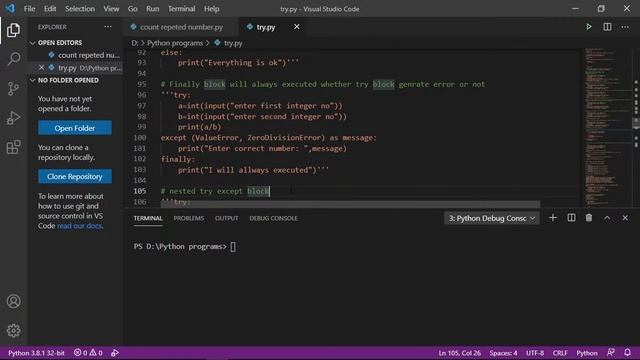This screenshot has height=360, width=640.
Task: Open the Explorer view in activity bar
Action: pyautogui.click(x=13, y=30)
